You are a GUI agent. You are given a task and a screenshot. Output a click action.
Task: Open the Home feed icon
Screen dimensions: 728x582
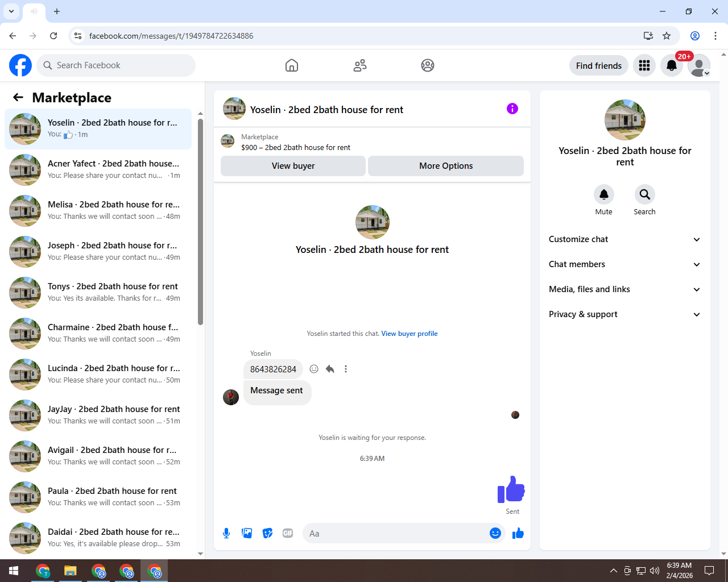(x=292, y=65)
